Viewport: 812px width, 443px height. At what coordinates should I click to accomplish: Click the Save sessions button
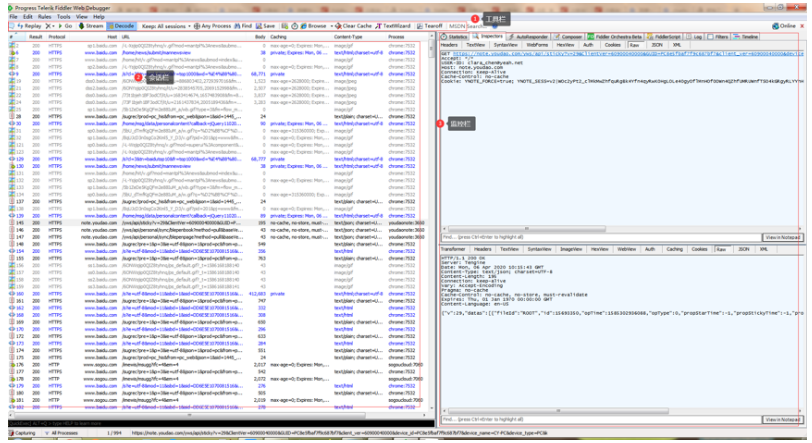[266, 26]
